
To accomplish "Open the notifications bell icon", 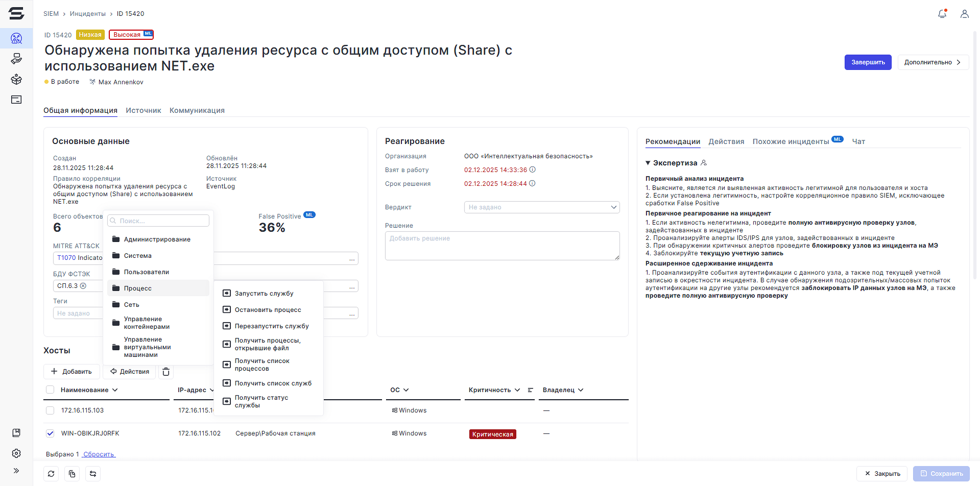I will [x=942, y=14].
